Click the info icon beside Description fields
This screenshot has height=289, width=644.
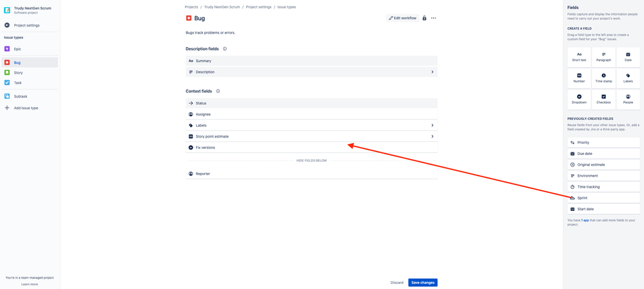point(225,49)
